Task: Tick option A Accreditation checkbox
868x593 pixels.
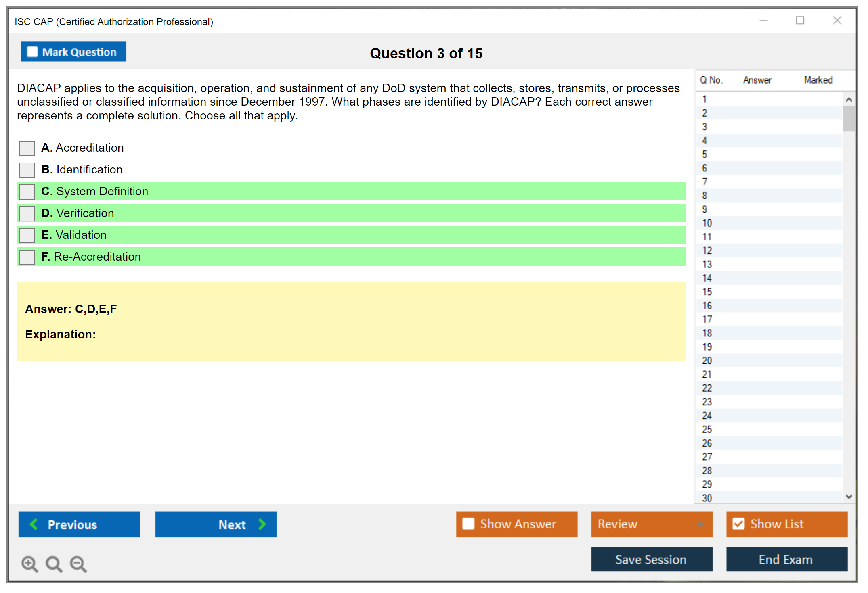Action: click(x=27, y=148)
